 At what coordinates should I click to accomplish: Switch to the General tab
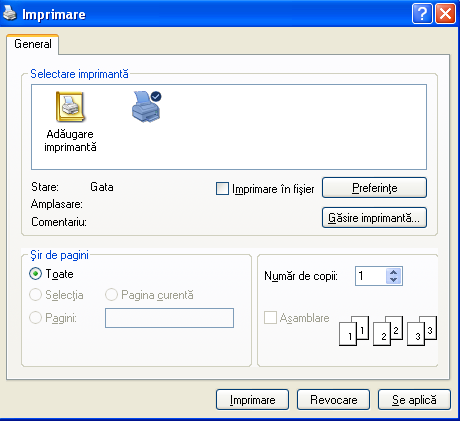click(x=33, y=44)
